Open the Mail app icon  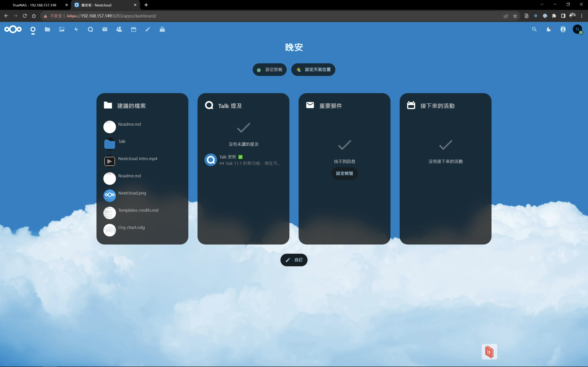[x=105, y=29]
